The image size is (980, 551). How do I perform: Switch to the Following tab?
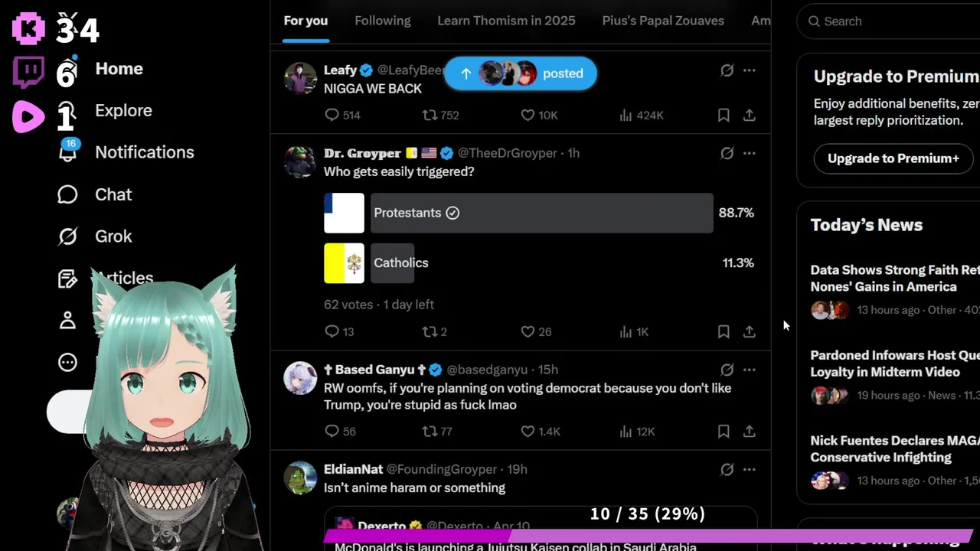383,21
